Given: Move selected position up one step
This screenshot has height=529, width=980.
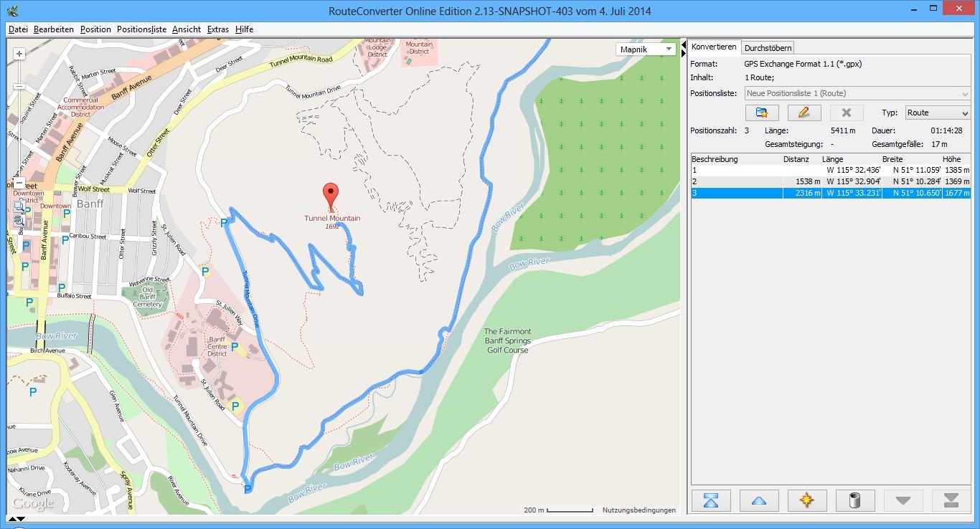Looking at the screenshot, I should (759, 500).
